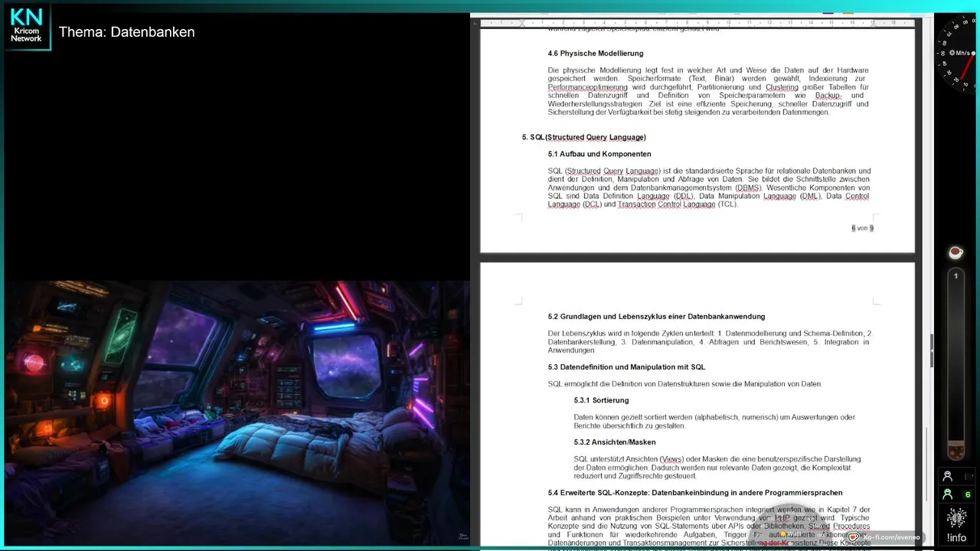Click page number '6 von 9'
This screenshot has width=980, height=551.
pyautogui.click(x=862, y=228)
